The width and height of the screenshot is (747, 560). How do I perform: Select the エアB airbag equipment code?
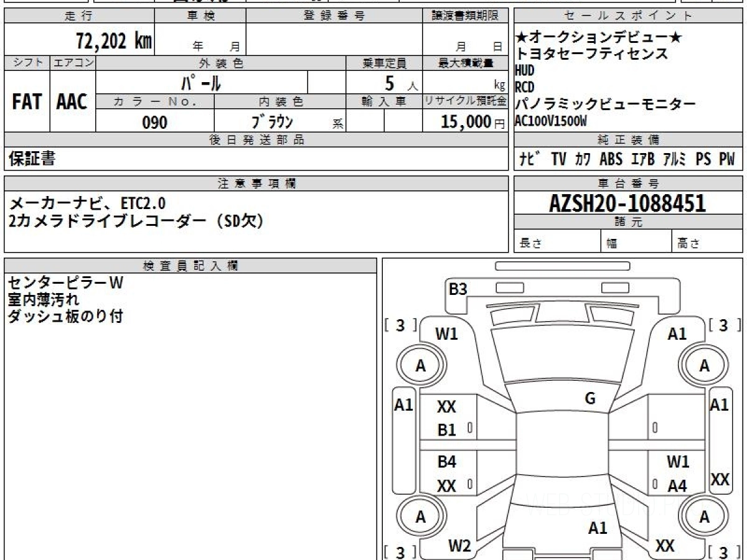click(x=643, y=159)
